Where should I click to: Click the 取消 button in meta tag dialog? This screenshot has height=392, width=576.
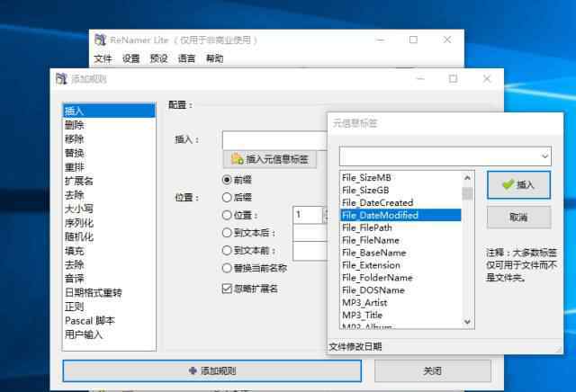coord(518,217)
